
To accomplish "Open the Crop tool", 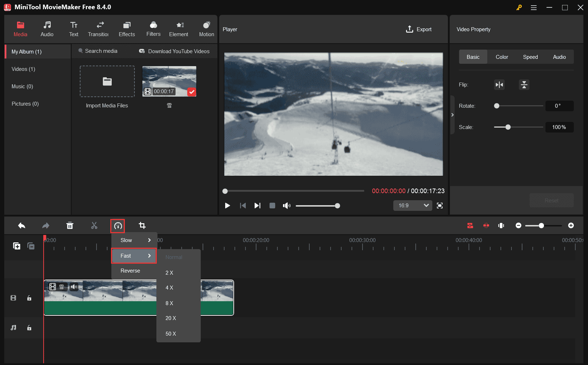I will tap(142, 225).
